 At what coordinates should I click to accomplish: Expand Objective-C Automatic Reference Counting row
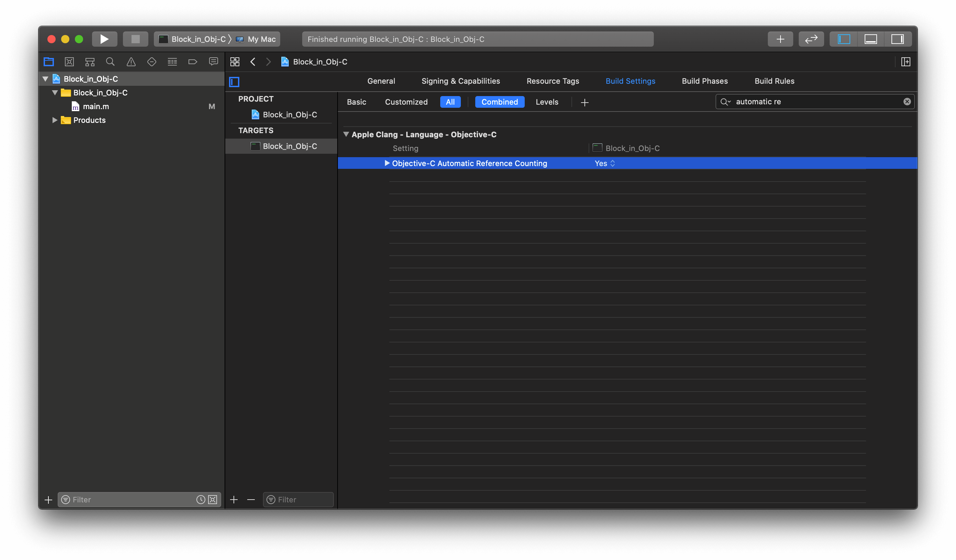pos(387,163)
